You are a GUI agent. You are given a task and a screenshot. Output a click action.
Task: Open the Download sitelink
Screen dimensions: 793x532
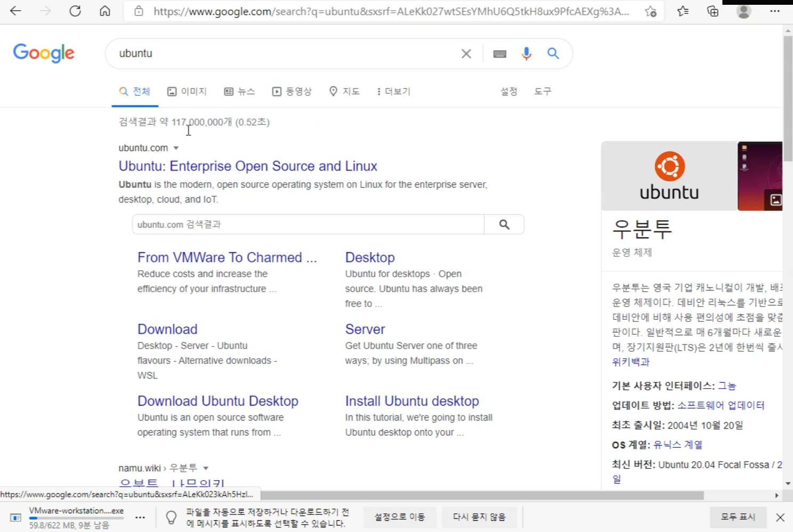pos(167,329)
